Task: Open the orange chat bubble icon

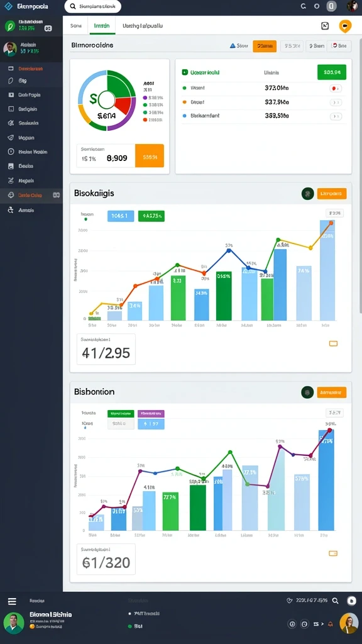Action: coord(345,26)
